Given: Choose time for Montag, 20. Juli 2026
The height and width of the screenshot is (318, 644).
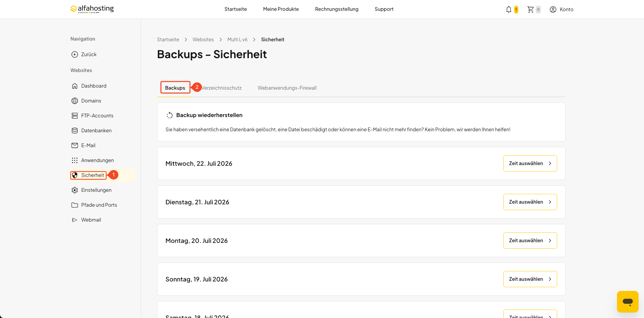Looking at the screenshot, I should pyautogui.click(x=530, y=241).
